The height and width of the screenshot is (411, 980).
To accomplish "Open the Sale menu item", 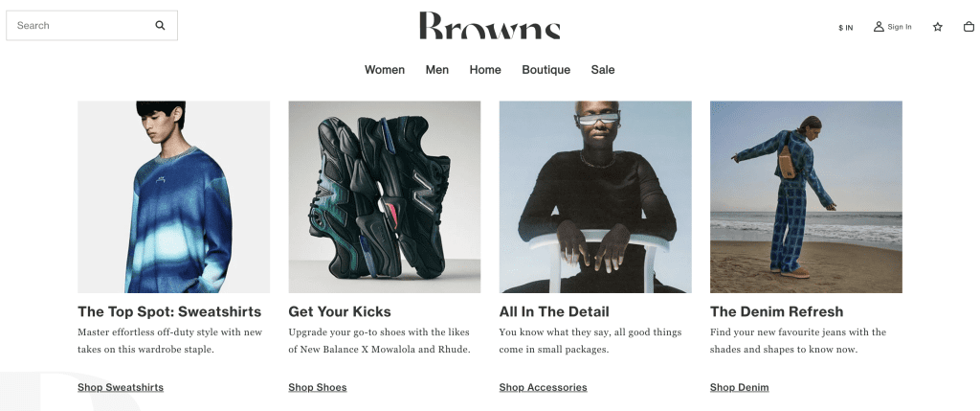I will click(603, 70).
